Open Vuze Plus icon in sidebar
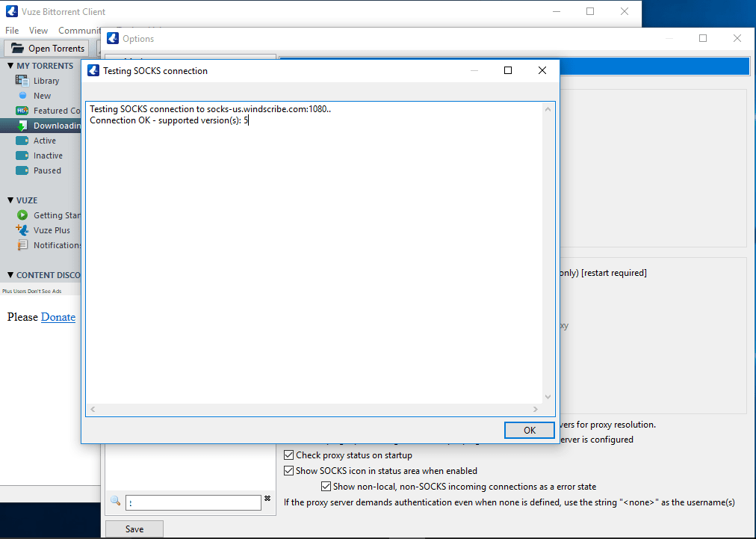 tap(22, 230)
